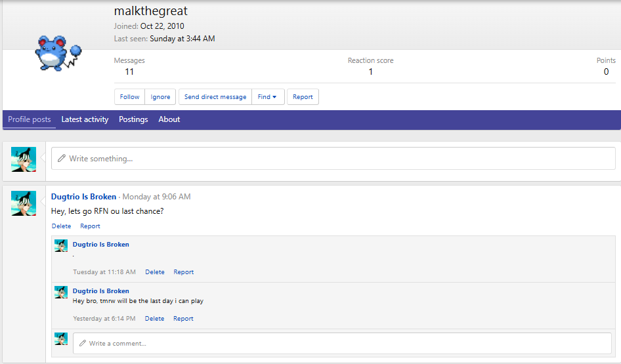
Task: Switch to the Latest activity tab
Action: 85,119
